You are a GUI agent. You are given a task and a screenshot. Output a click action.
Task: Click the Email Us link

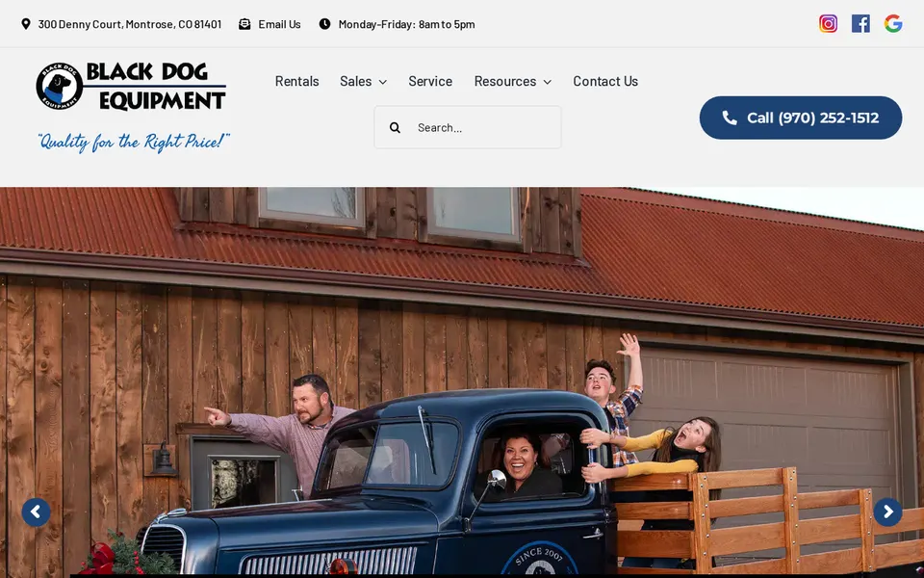[279, 24]
